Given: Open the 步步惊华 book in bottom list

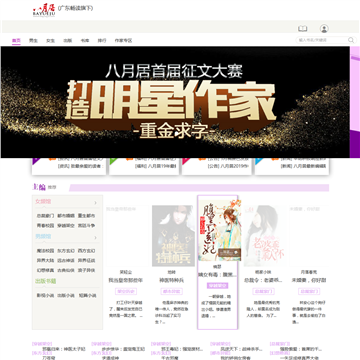Looking at the screenshot, I should pyautogui.click(x=123, y=349).
